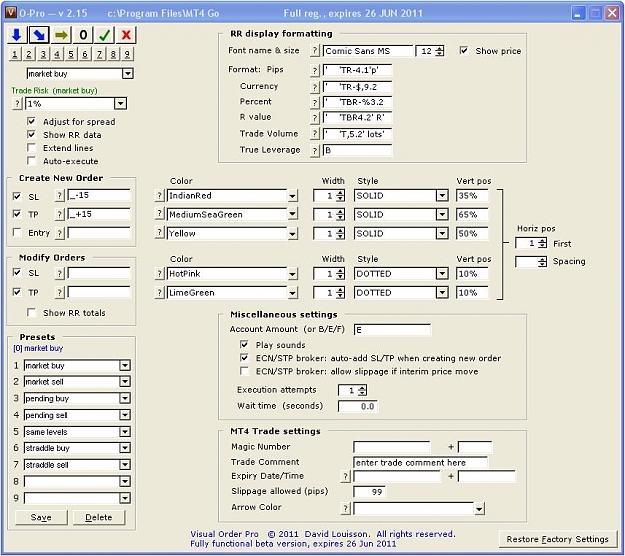The width and height of the screenshot is (625, 556).
Task: Open preset 6 straddle buy dropdown
Action: point(125,448)
